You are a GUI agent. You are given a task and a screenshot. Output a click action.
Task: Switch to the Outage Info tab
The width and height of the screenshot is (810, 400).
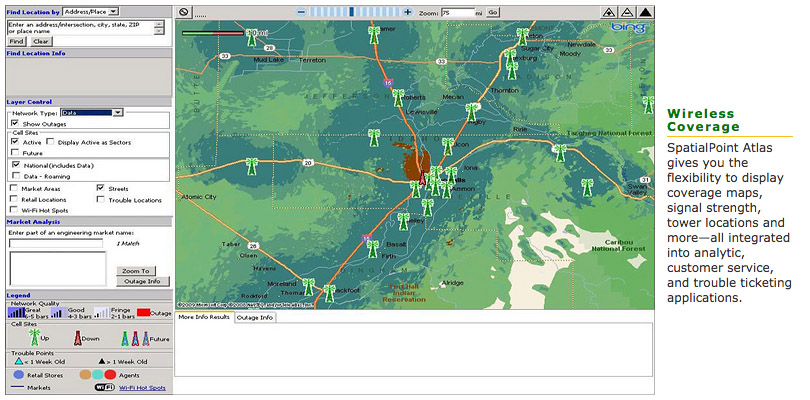(255, 318)
